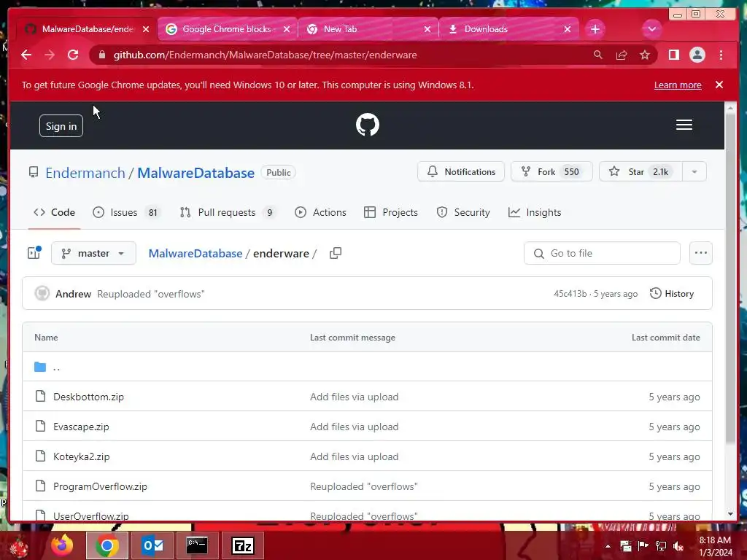747x560 pixels.
Task: Open the Security tab
Action: coord(463,212)
